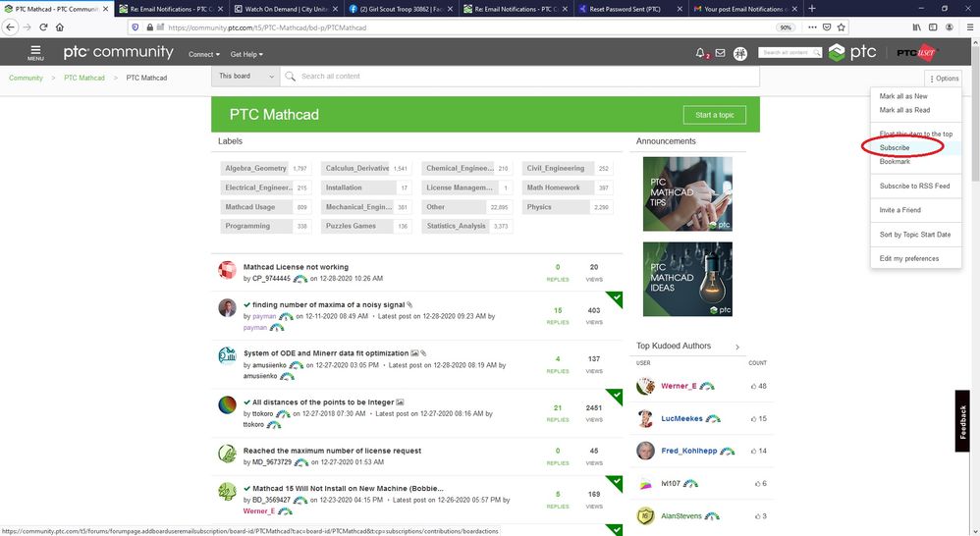Click the header search all content box
This screenshot has height=536, width=980.
pyautogui.click(x=790, y=53)
